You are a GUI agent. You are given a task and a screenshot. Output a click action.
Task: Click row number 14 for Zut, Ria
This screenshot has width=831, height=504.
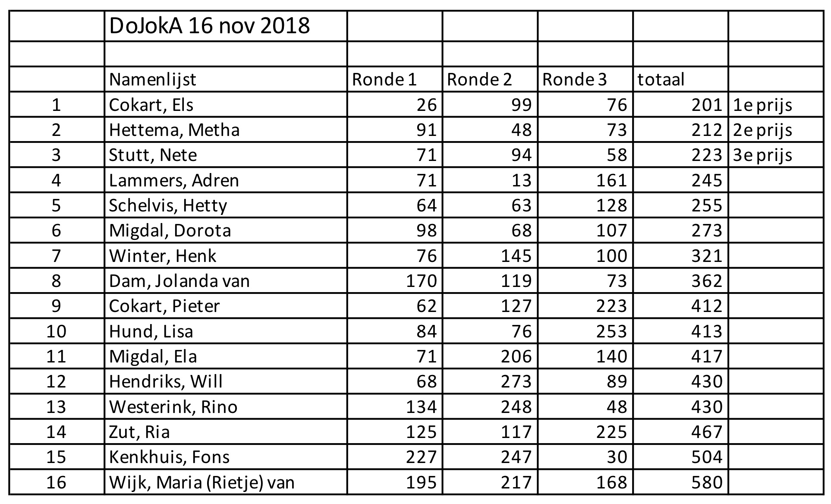coord(57,432)
